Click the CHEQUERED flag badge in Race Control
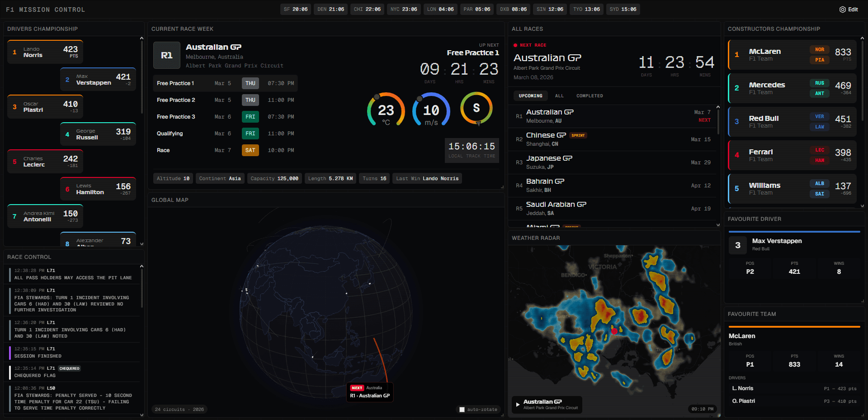The height and width of the screenshot is (420, 868). pos(70,368)
